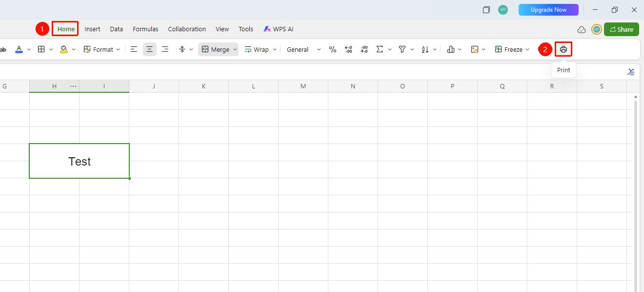
Task: Expand the fill color dropdown arrow
Action: tap(74, 49)
